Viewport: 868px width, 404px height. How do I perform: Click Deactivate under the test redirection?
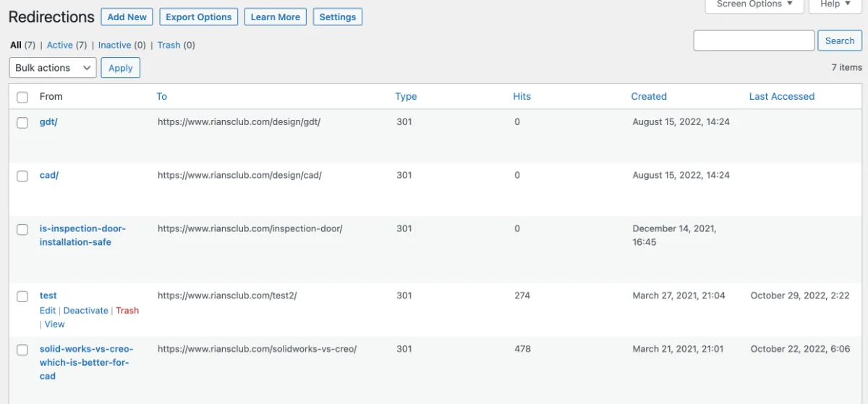click(85, 311)
